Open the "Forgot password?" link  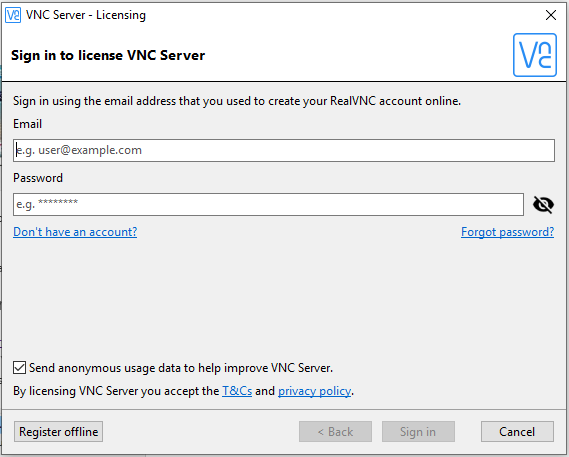pyautogui.click(x=507, y=232)
